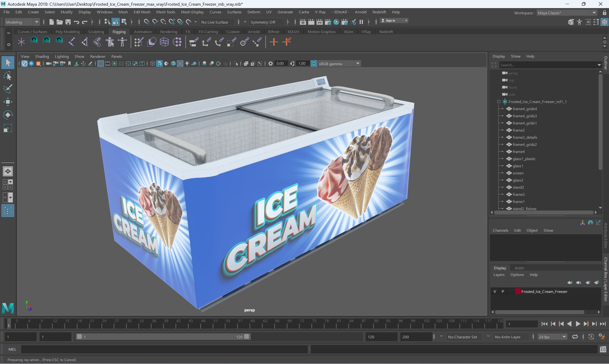Click the MEL script language label

(x=12, y=349)
